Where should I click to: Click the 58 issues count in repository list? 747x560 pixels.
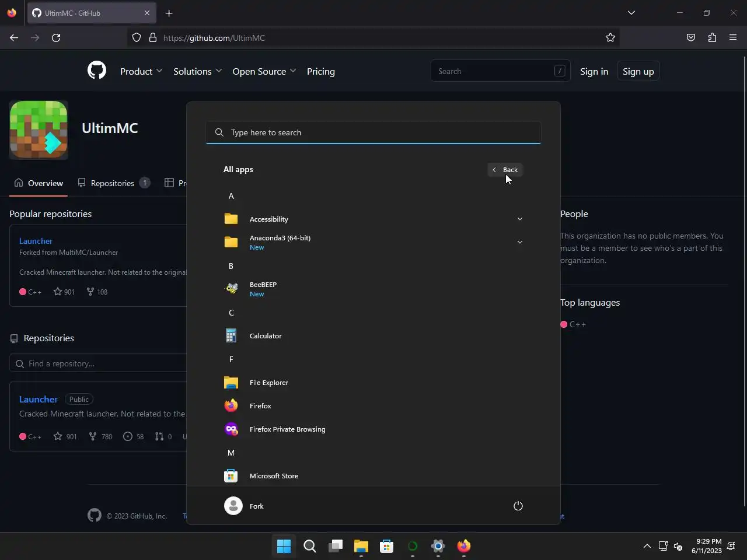pos(134,436)
